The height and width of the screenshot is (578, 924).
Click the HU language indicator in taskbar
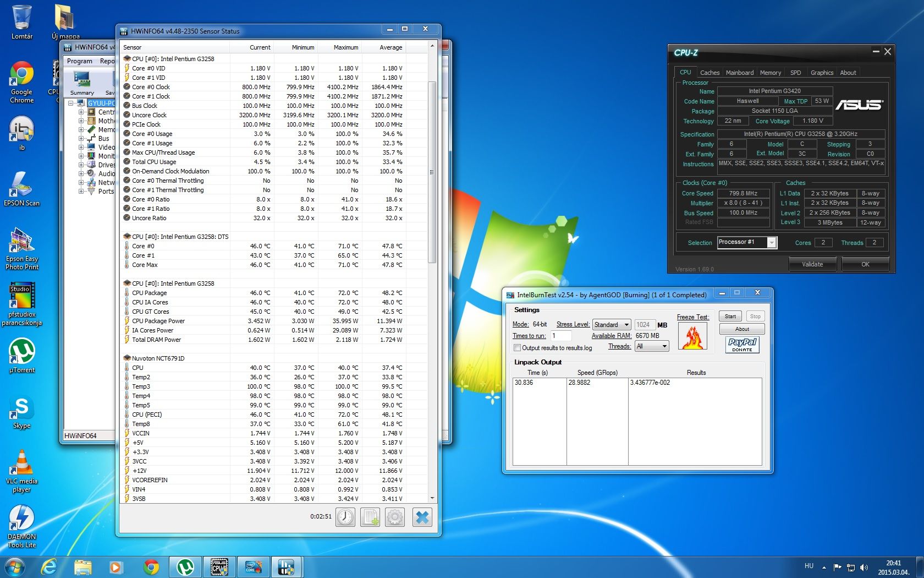coord(809,566)
